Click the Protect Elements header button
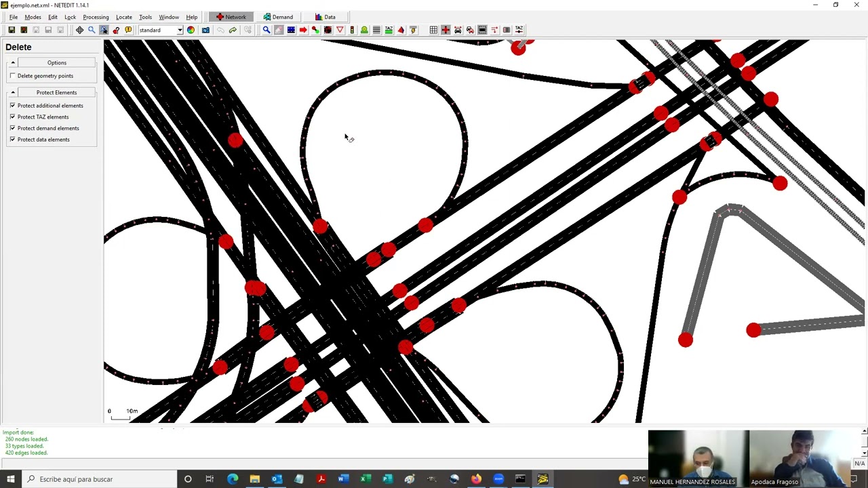Image resolution: width=868 pixels, height=488 pixels. point(57,92)
